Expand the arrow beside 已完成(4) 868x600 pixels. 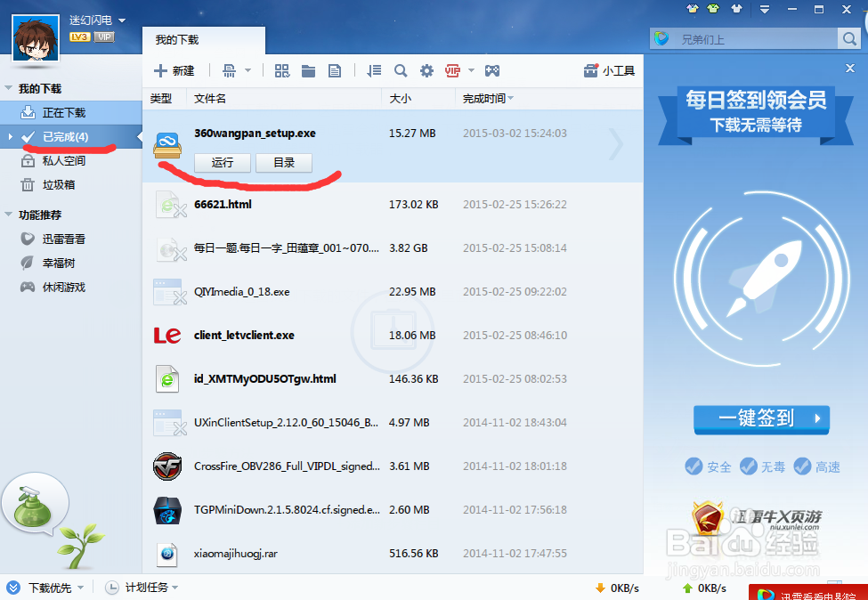(x=11, y=136)
